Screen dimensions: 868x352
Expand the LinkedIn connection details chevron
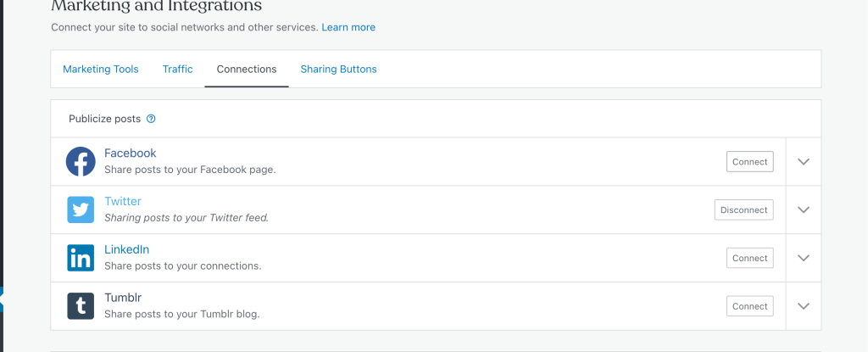click(804, 258)
